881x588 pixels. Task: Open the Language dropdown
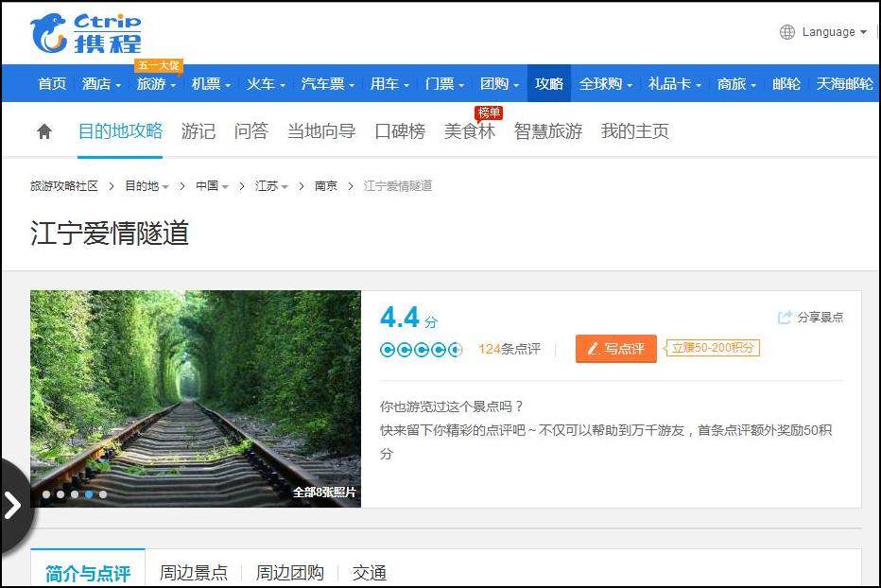pyautogui.click(x=835, y=32)
